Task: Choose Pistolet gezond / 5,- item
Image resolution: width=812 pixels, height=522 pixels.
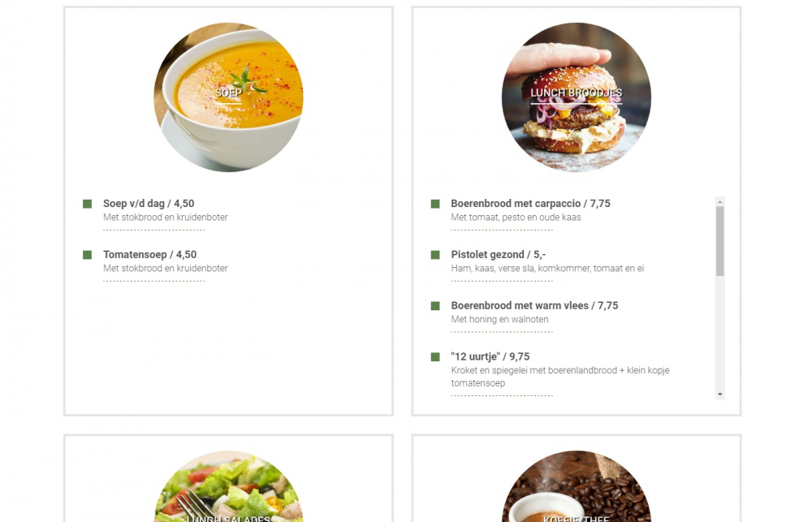Action: pyautogui.click(x=499, y=255)
